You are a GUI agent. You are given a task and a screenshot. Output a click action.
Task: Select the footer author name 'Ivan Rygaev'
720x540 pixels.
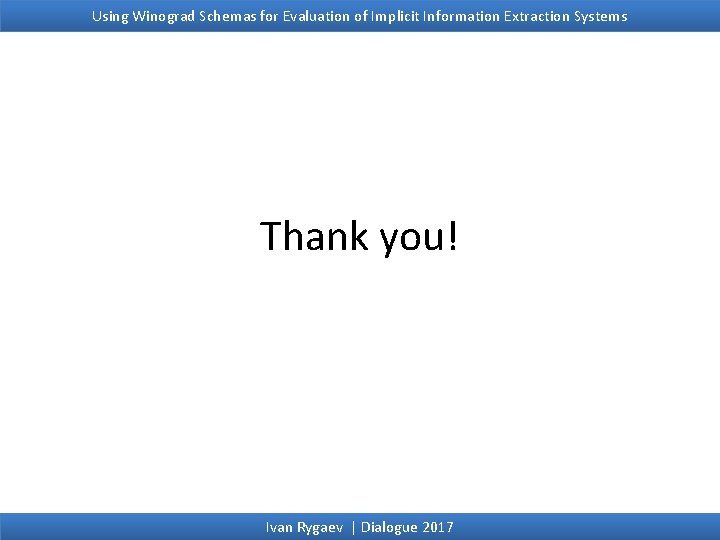click(304, 527)
